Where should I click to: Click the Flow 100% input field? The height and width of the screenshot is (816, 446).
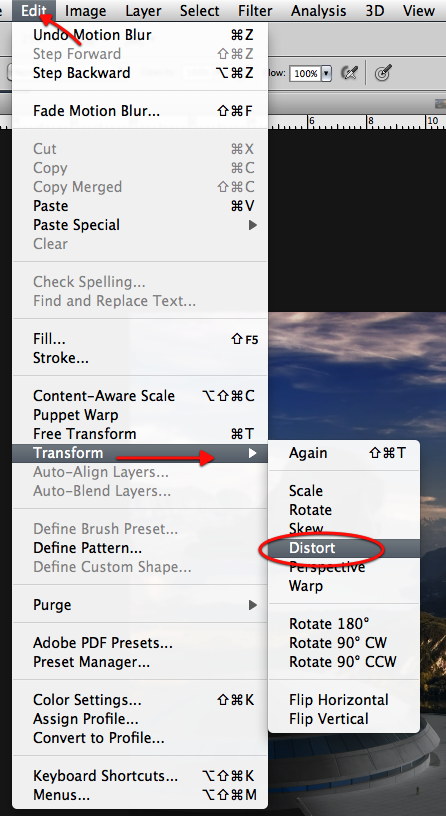305,73
